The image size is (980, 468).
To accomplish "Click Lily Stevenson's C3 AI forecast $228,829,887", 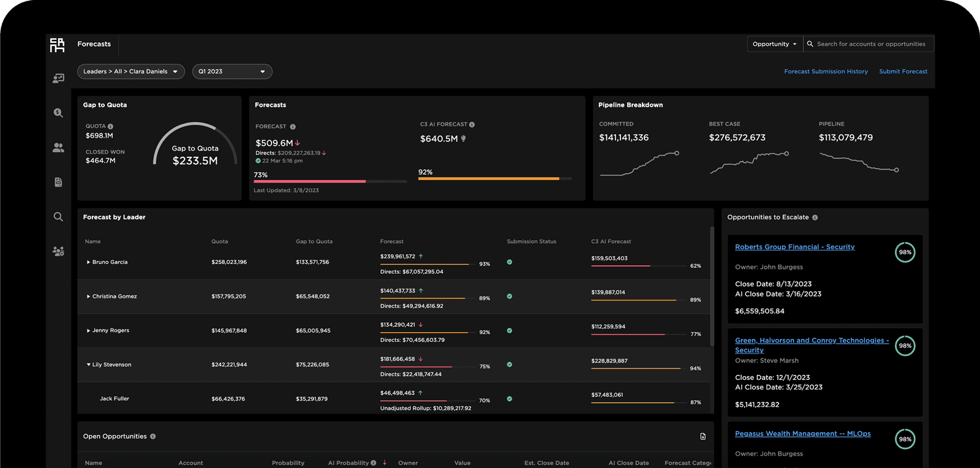I will 609,361.
